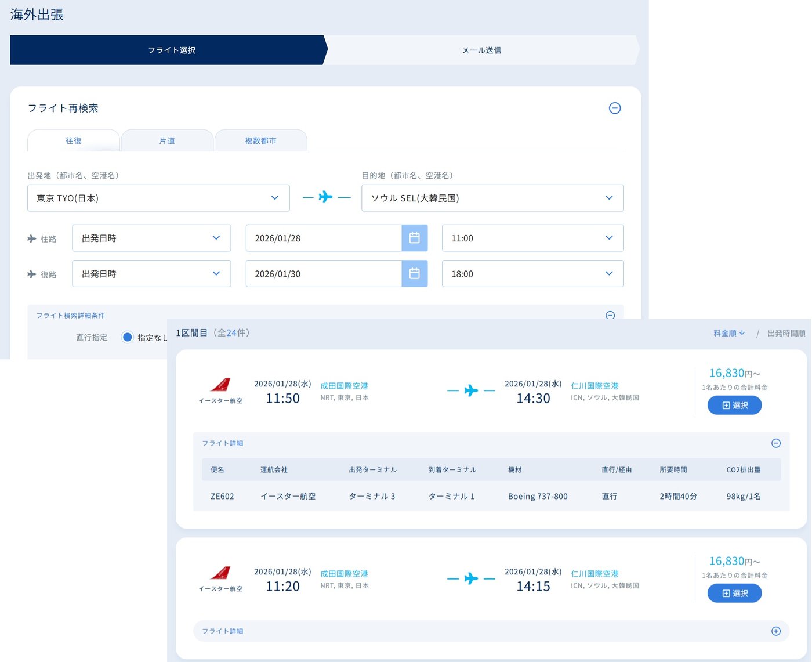Click 仁川国際空港 link on the 14:15 arrival

(594, 574)
